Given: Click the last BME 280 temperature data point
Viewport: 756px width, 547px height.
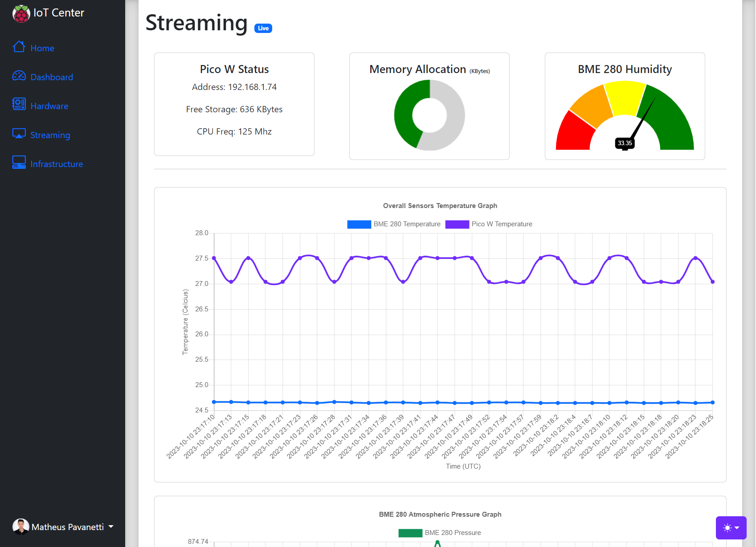Looking at the screenshot, I should pyautogui.click(x=713, y=402).
